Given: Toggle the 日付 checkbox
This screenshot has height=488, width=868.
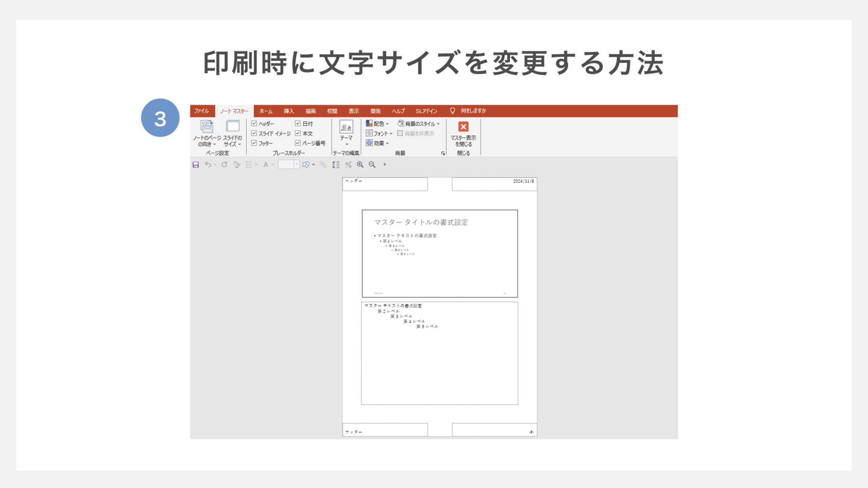Looking at the screenshot, I should click(298, 124).
